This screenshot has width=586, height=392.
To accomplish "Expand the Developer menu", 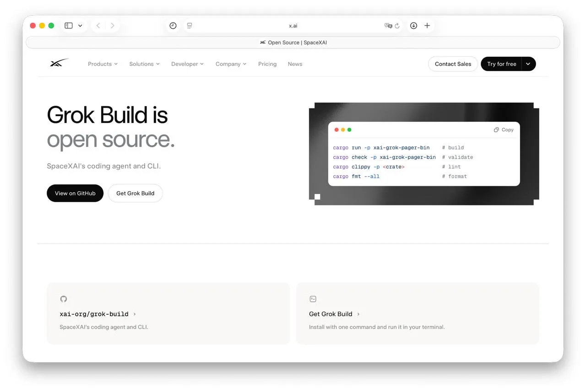I will coord(188,64).
